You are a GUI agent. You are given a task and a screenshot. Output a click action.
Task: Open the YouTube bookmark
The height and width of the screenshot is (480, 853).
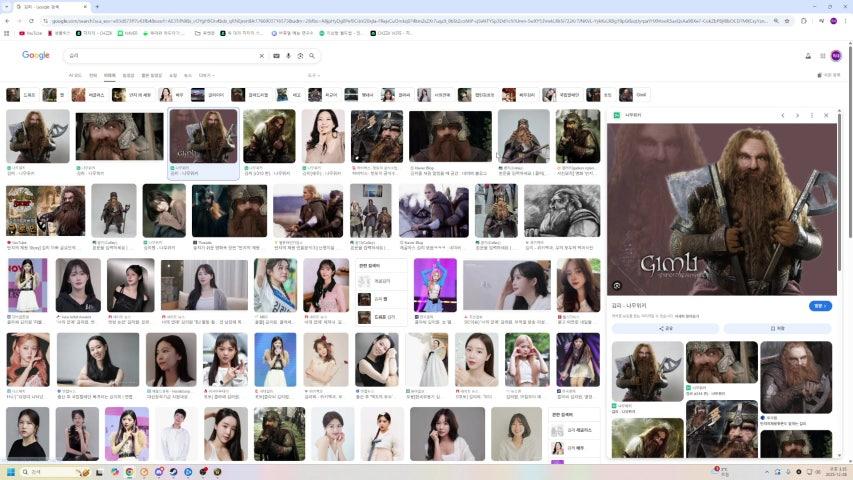coord(30,33)
